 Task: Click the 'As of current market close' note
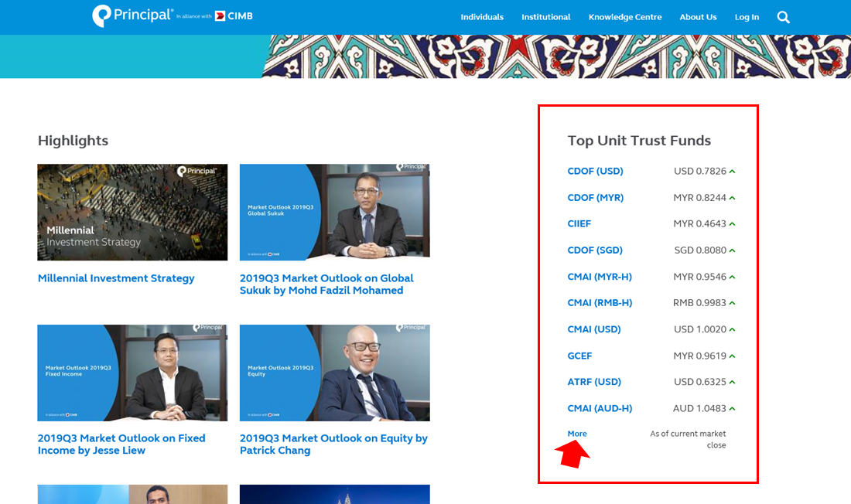click(x=689, y=439)
